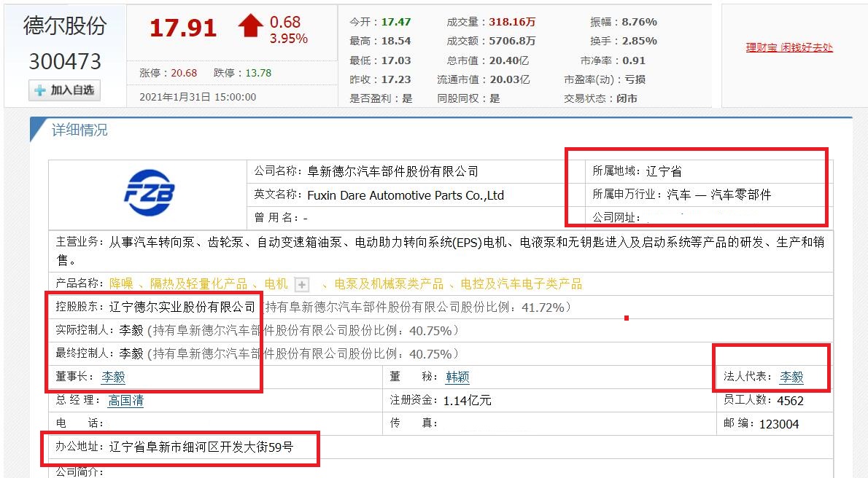Click the red up-arrow price change icon

251,26
